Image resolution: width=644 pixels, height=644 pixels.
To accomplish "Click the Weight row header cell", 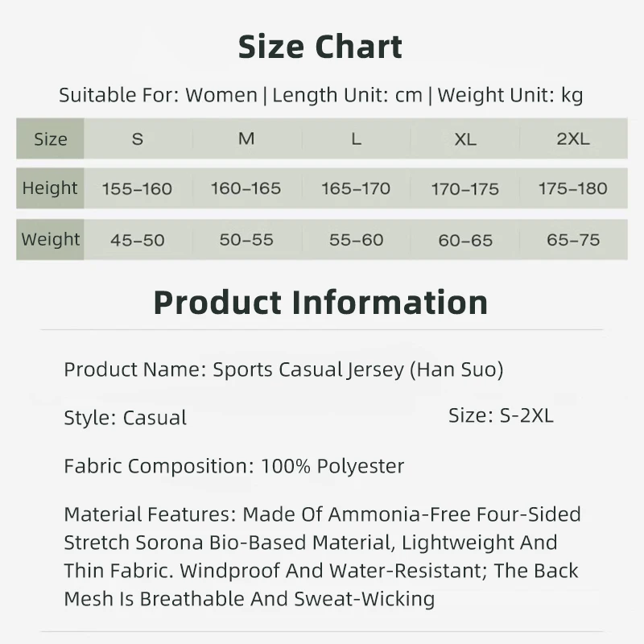I will pos(50,239).
